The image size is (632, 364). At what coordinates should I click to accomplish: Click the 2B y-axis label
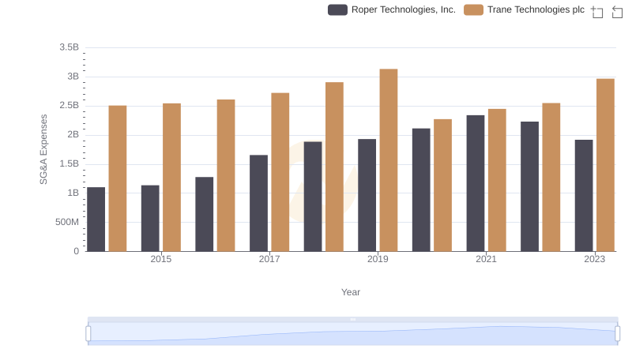[x=73, y=134]
